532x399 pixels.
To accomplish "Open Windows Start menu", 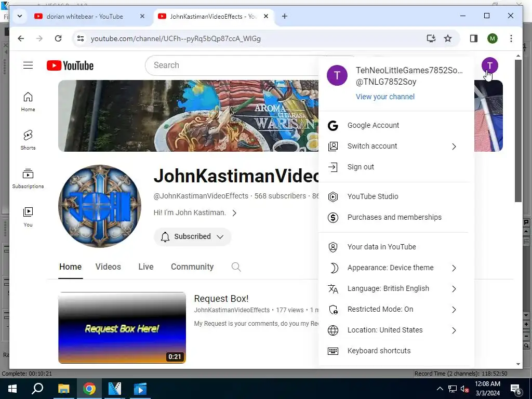I will pyautogui.click(x=12, y=389).
